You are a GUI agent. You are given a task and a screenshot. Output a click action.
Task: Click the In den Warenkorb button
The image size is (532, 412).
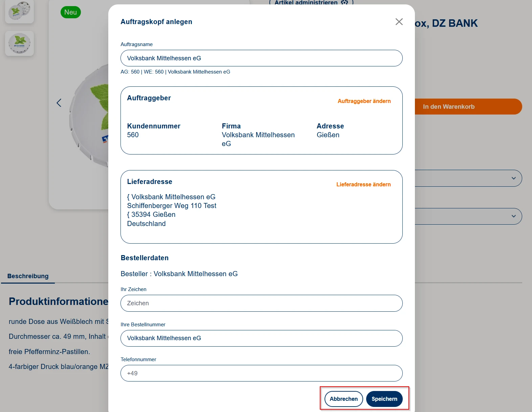coord(467,107)
